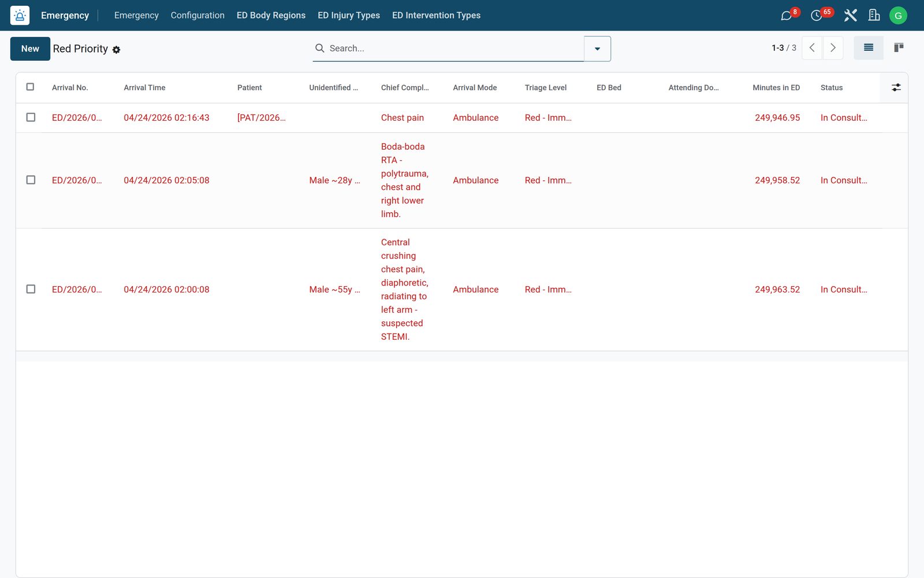The height and width of the screenshot is (578, 924).
Task: Sort by the Arrival No. column header
Action: (70, 88)
